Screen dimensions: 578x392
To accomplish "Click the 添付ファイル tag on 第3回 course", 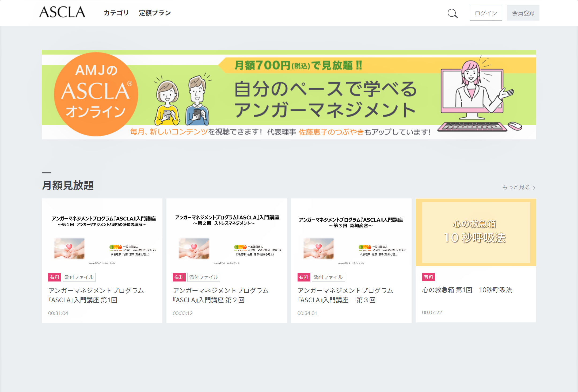I will tap(328, 277).
